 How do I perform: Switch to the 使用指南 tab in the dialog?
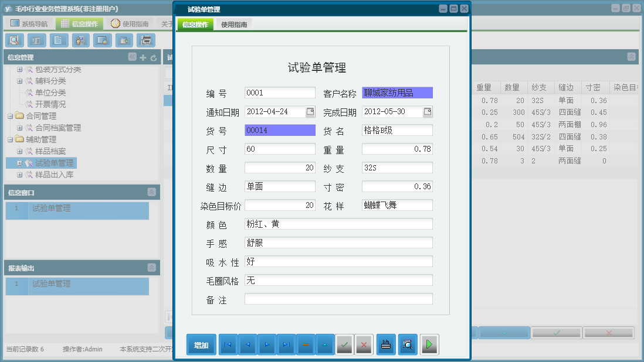click(x=235, y=25)
